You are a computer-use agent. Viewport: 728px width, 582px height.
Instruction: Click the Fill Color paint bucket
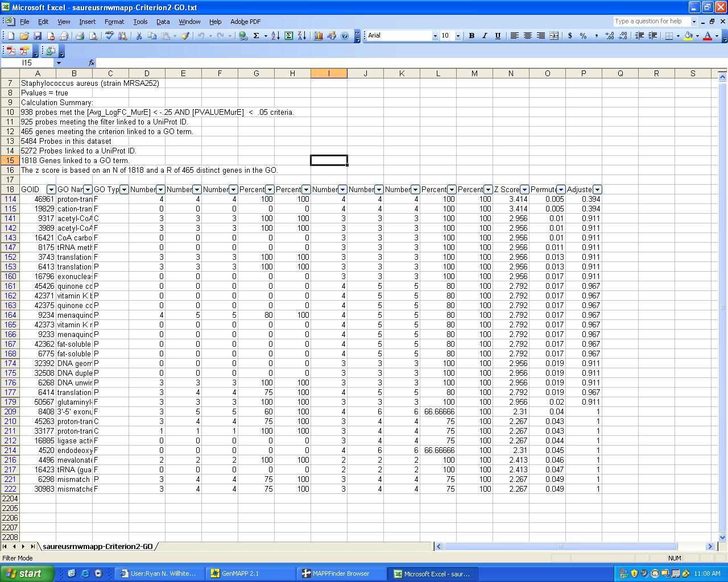688,36
